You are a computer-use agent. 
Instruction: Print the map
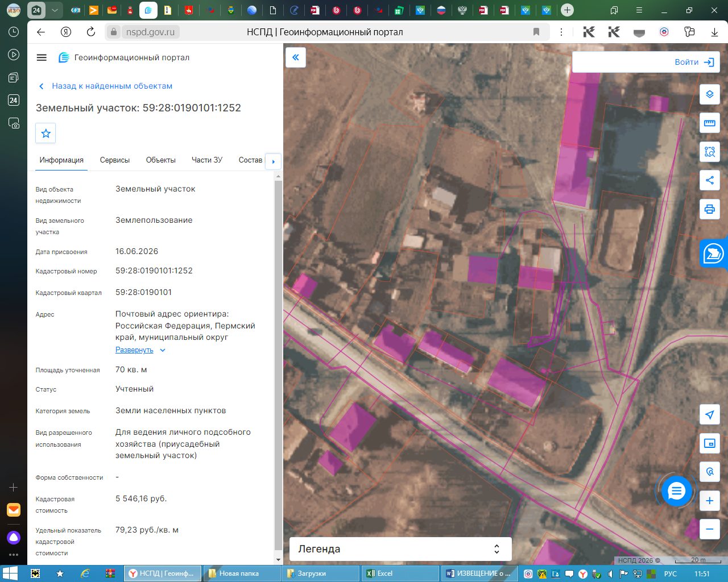(x=710, y=209)
